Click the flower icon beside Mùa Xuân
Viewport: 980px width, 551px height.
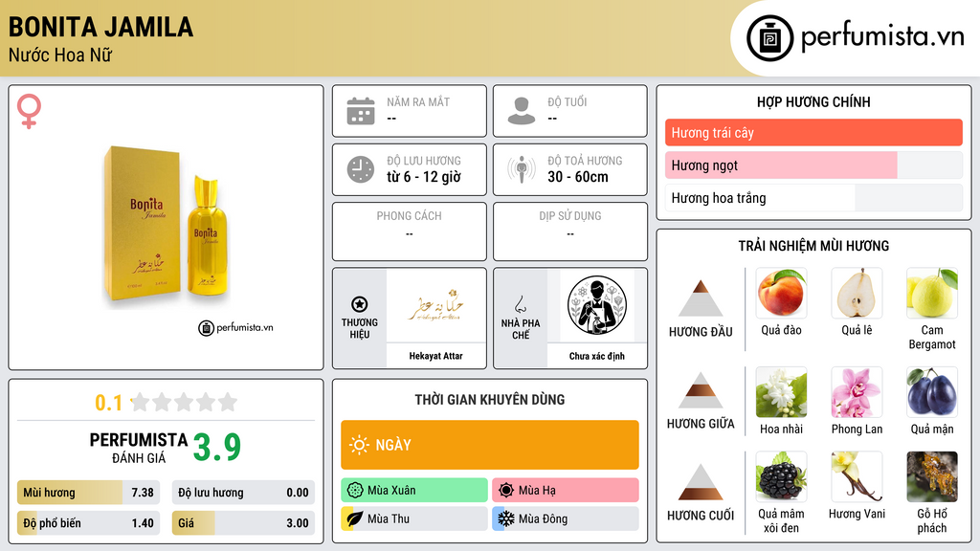pyautogui.click(x=355, y=491)
